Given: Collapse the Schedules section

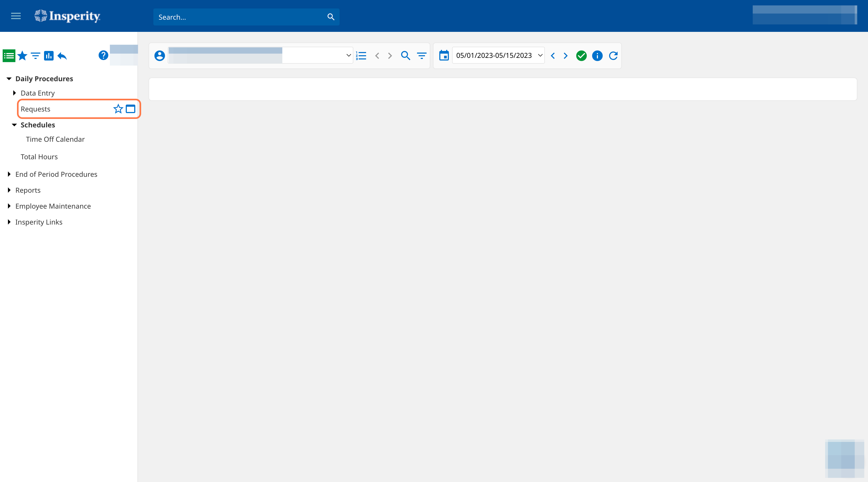Looking at the screenshot, I should coord(15,125).
